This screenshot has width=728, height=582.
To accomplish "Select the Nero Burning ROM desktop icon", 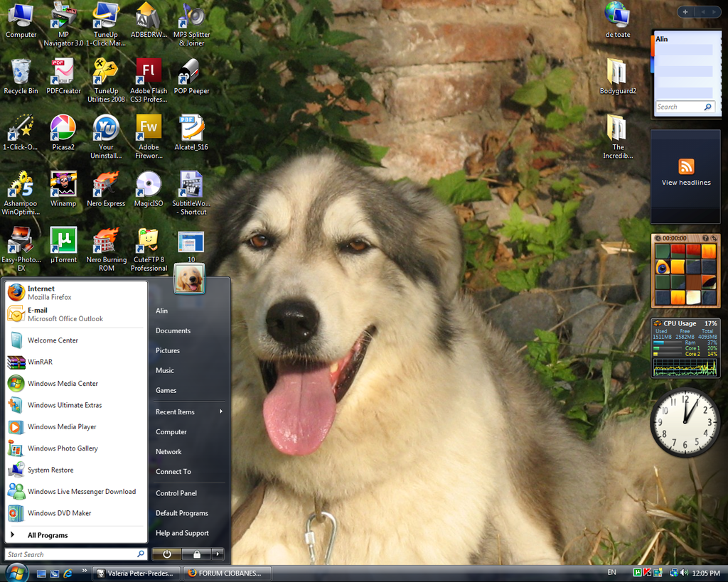I will pyautogui.click(x=107, y=249).
